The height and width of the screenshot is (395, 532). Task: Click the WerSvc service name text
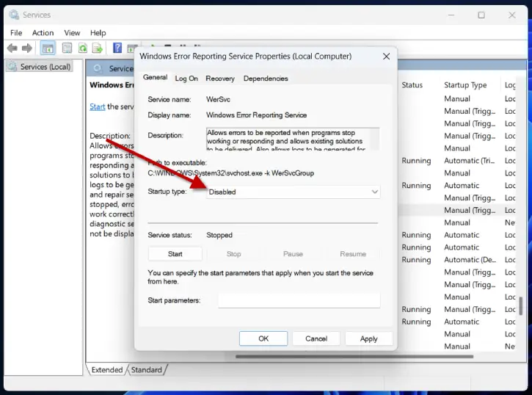tap(218, 99)
